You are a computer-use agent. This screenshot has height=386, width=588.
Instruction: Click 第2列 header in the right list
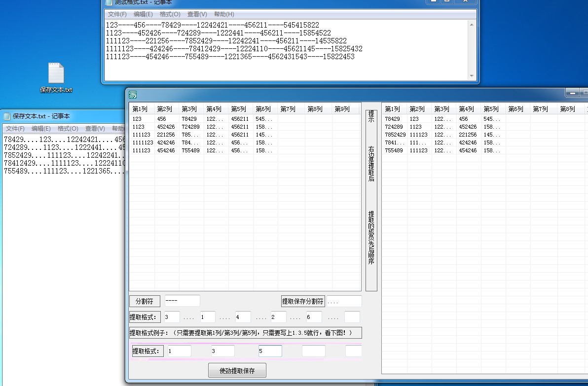tap(419, 109)
